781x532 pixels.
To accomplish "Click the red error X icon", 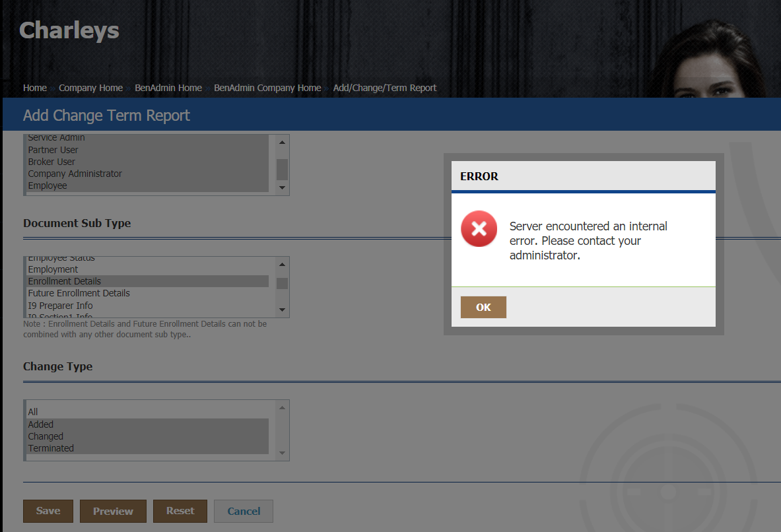I will point(479,229).
